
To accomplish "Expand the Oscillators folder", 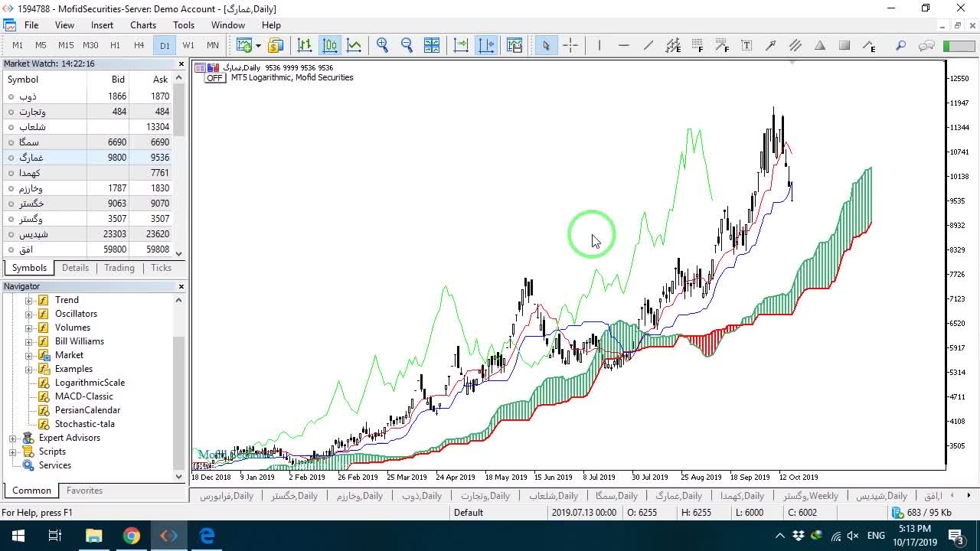I will tap(29, 314).
